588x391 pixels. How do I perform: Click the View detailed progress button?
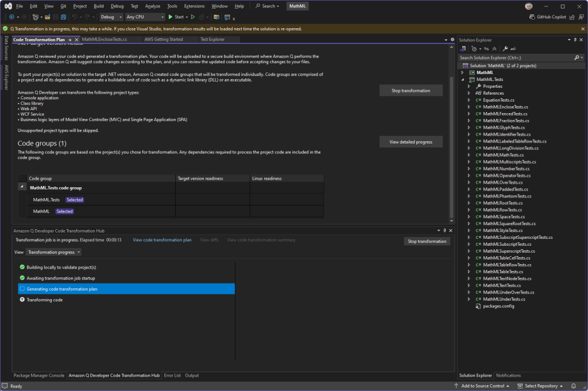tap(411, 142)
